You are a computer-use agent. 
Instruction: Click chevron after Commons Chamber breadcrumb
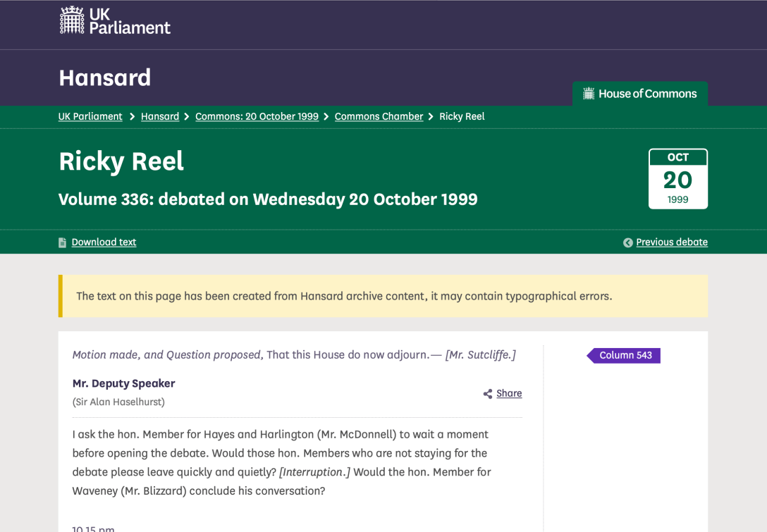coord(431,116)
